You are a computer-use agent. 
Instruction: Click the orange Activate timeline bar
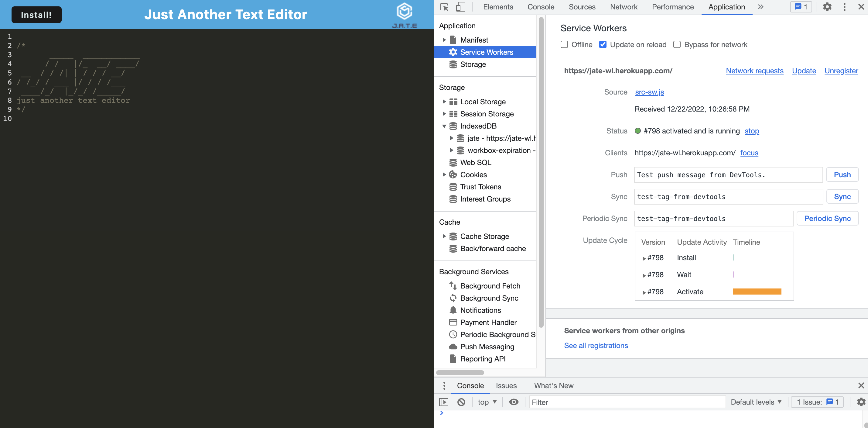[x=757, y=292]
